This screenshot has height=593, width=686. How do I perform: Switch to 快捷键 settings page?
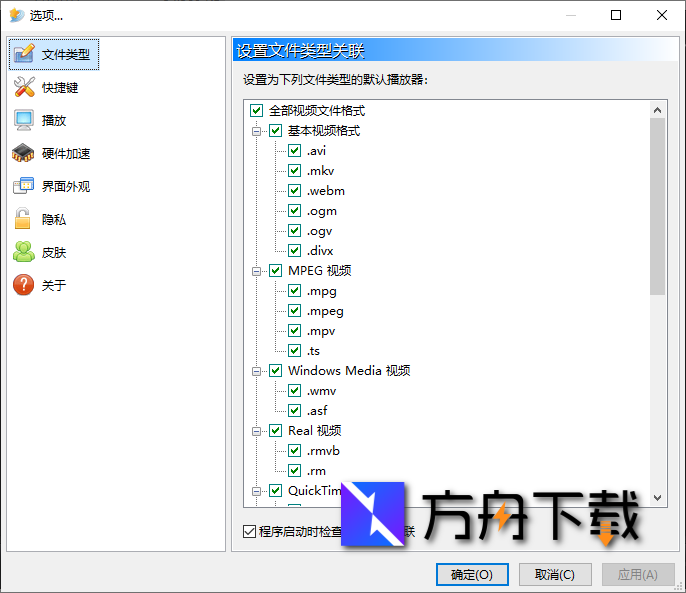point(60,88)
